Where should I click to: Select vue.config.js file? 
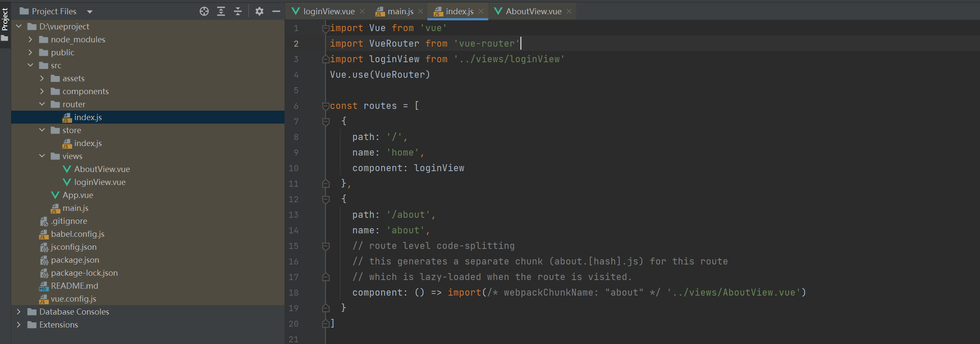point(148,299)
